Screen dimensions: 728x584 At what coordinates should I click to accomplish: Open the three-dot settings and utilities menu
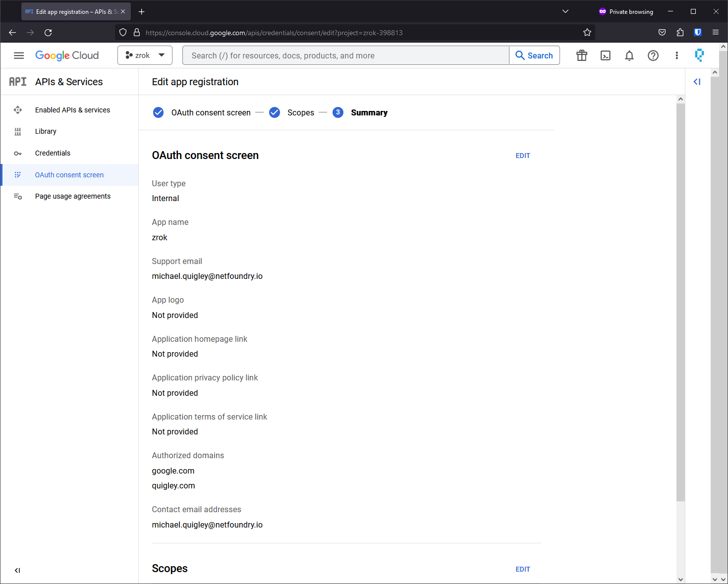677,55
